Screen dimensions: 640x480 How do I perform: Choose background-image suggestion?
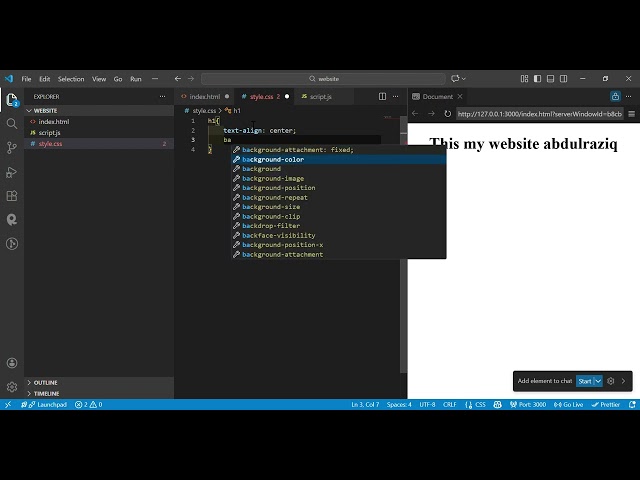(x=339, y=178)
